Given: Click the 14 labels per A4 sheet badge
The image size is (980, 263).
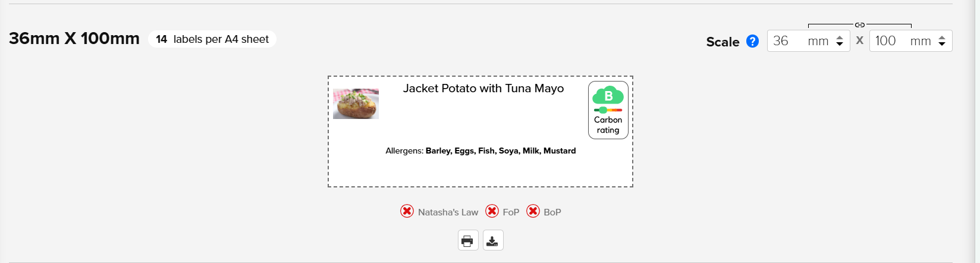Looking at the screenshot, I should point(212,39).
